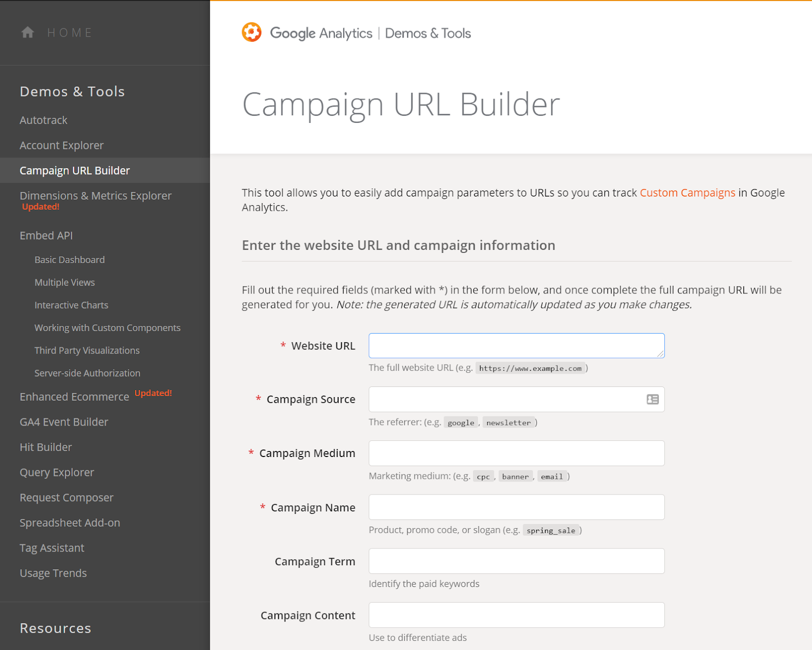Screen dimensions: 812x650
Task: Open Tag Assistant page
Action: 52,548
